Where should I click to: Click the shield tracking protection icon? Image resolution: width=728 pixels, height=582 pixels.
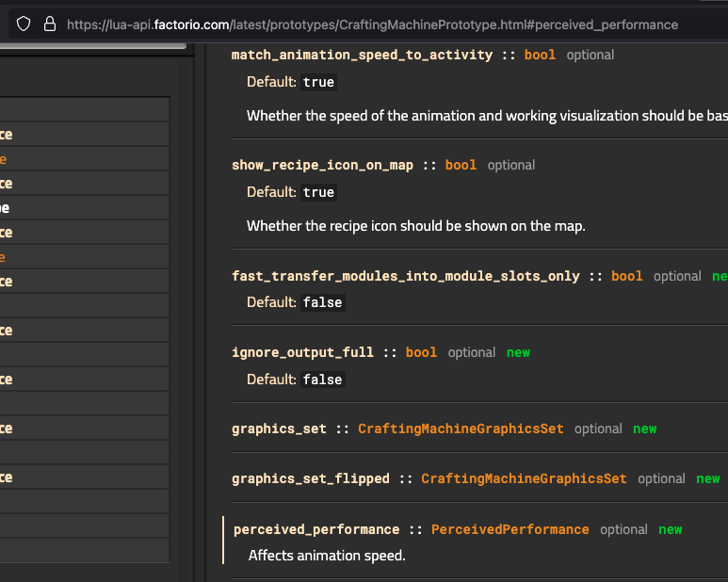[x=24, y=24]
